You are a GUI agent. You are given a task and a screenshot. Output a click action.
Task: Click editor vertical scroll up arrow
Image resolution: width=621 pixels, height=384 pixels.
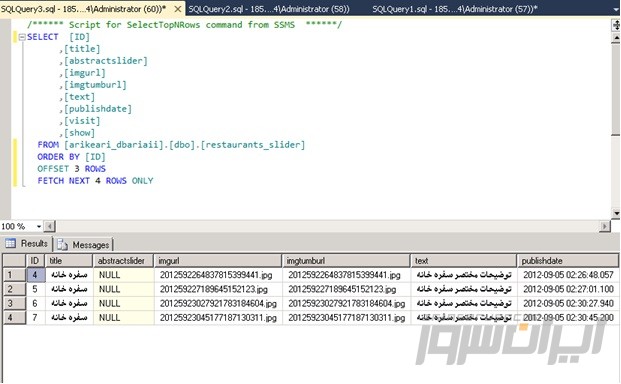(x=616, y=38)
